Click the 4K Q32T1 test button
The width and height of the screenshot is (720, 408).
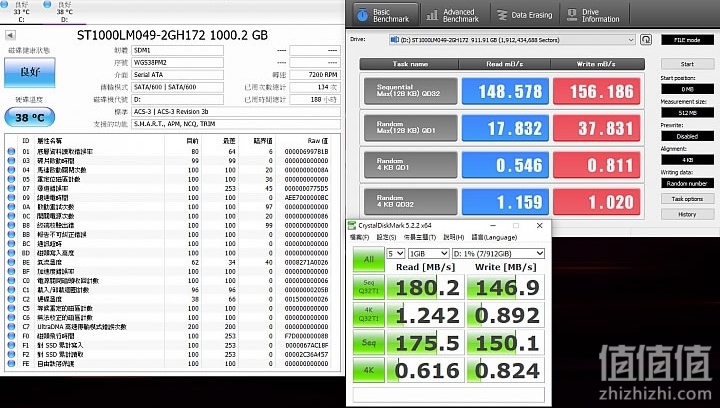(x=369, y=314)
